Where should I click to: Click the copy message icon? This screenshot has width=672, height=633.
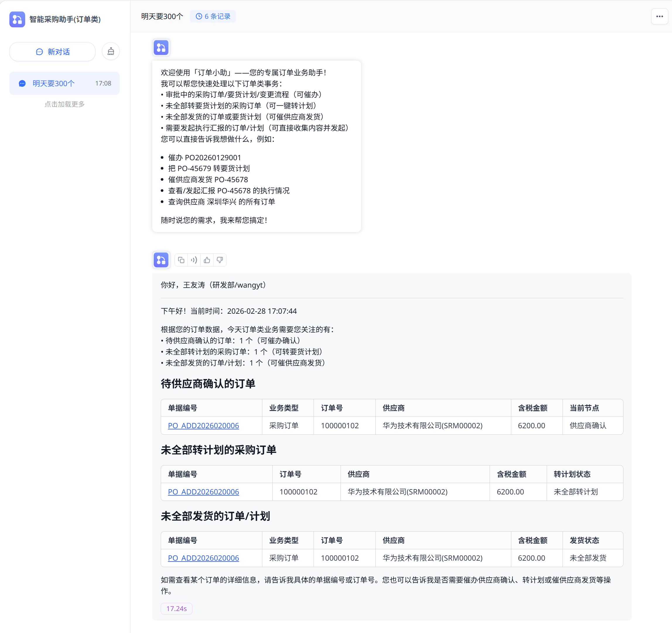tap(181, 260)
